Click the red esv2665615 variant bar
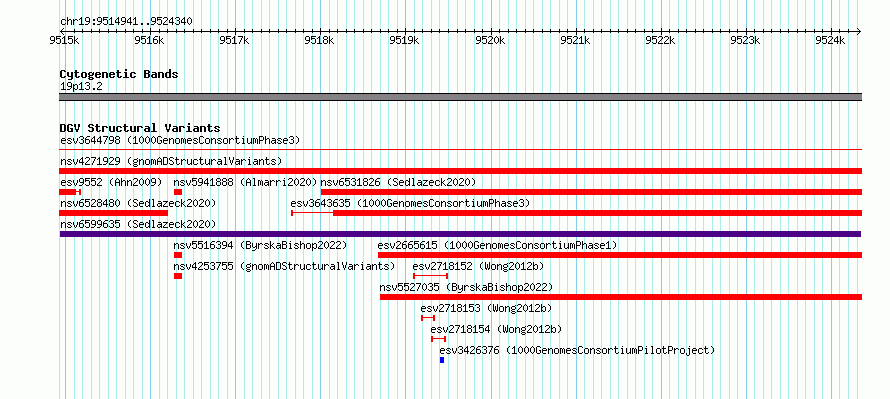This screenshot has height=399, width=890. coord(620,255)
